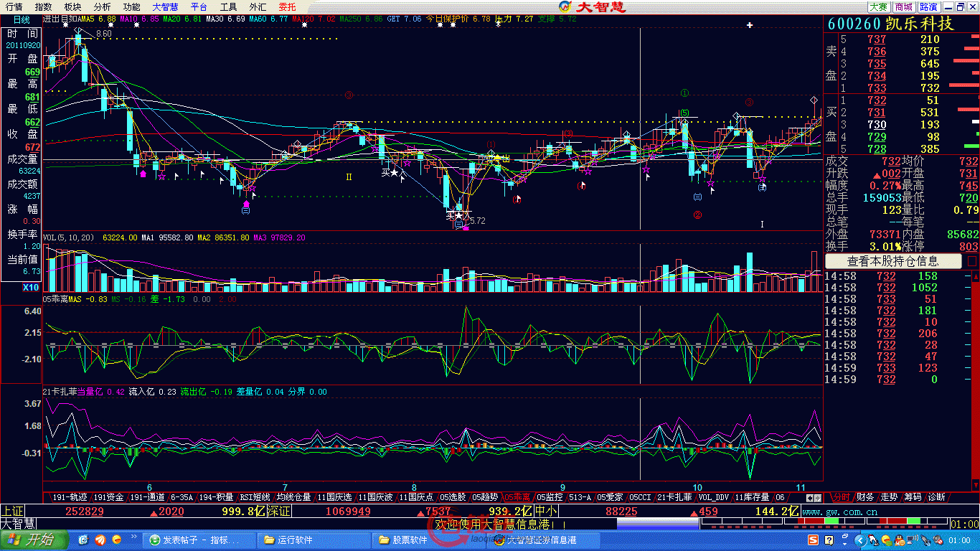Select the 191资金 indicator tab
Viewport: 980px width, 551px height.
point(109,496)
